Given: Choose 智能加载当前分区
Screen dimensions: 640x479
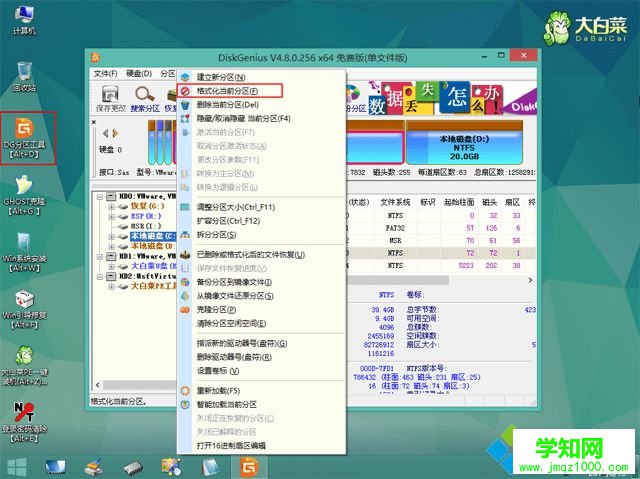Looking at the screenshot, I should (x=261, y=405).
